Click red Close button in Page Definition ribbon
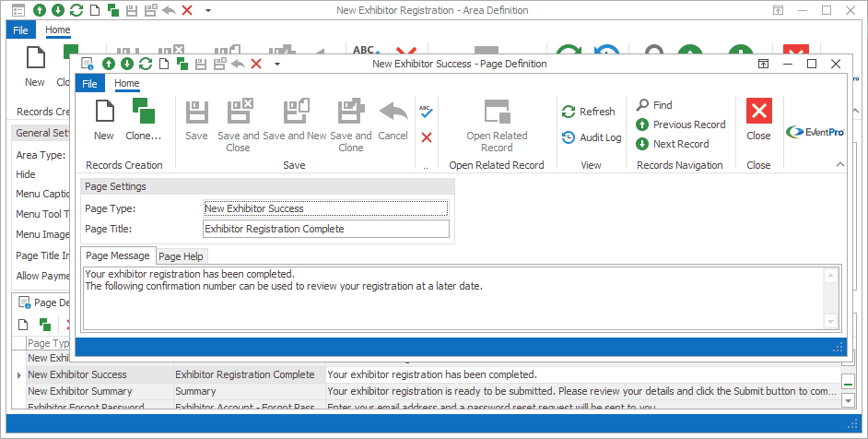The image size is (868, 439). (x=758, y=120)
